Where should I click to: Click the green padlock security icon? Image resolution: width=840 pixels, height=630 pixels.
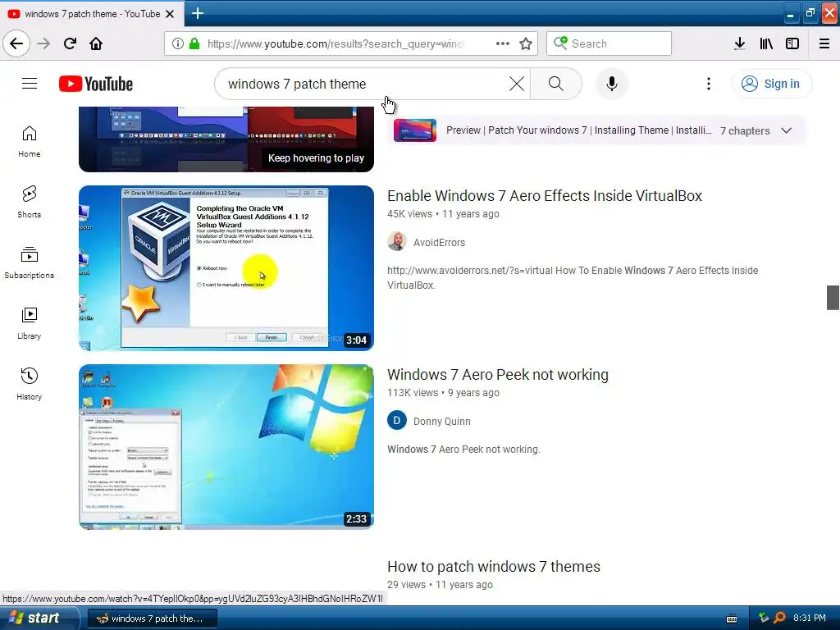click(x=194, y=43)
